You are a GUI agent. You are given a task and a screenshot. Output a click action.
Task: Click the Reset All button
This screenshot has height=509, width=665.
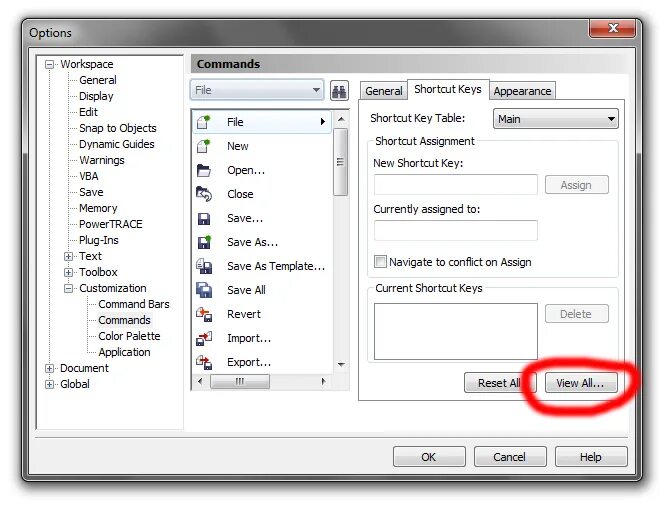click(500, 383)
